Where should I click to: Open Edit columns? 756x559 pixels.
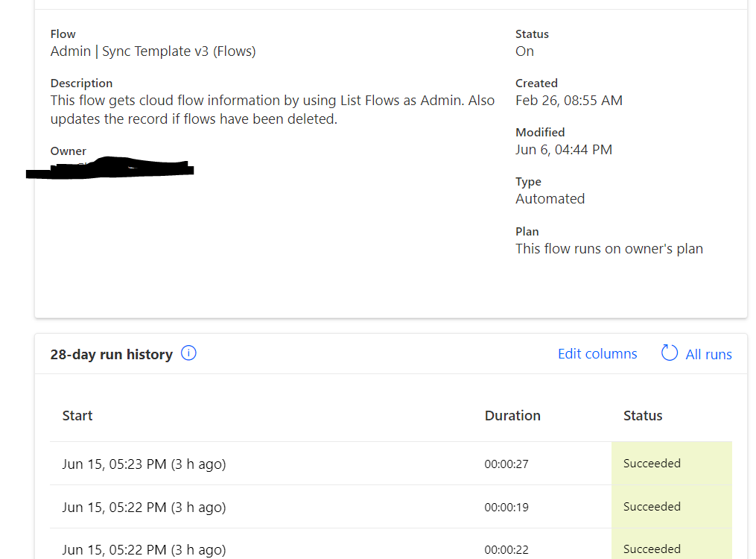pyautogui.click(x=597, y=353)
